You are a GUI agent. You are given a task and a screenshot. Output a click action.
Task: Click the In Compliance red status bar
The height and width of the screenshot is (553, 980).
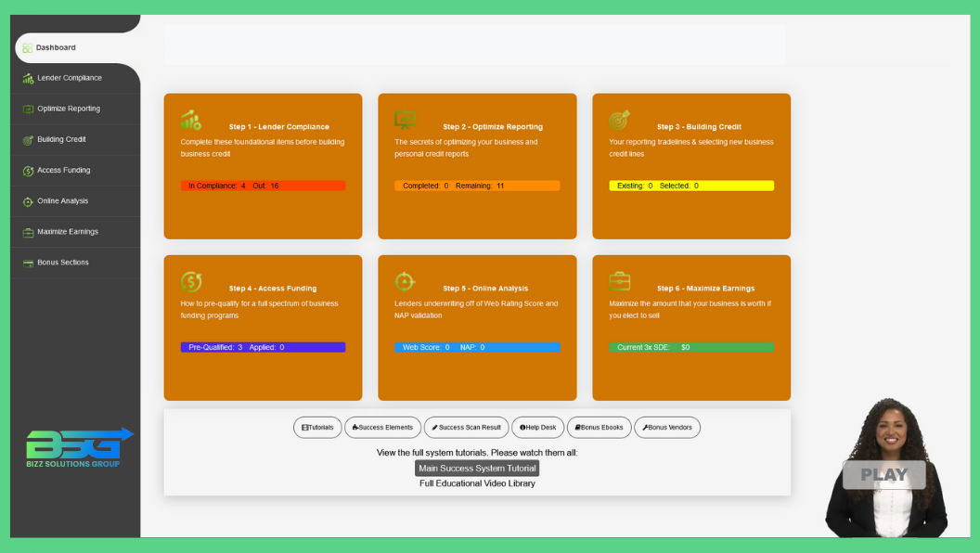263,186
